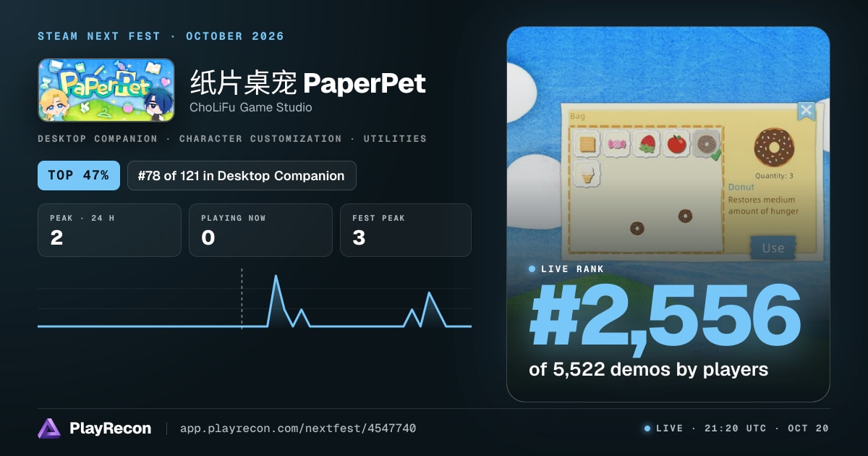
Task: Click the tallest peak of the player chart
Action: pyautogui.click(x=276, y=276)
